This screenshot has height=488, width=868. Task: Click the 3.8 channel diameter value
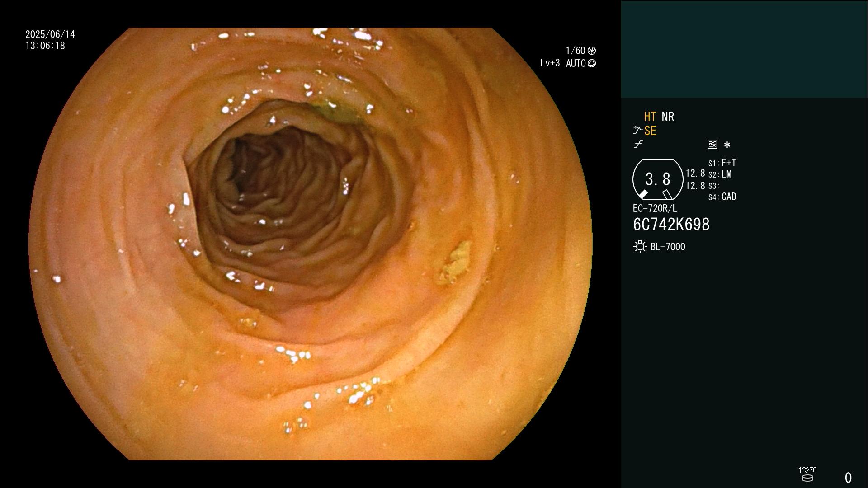click(658, 179)
